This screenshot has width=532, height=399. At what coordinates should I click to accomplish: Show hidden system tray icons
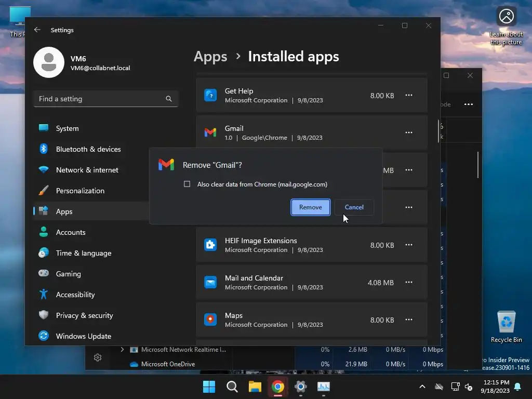[x=422, y=387]
